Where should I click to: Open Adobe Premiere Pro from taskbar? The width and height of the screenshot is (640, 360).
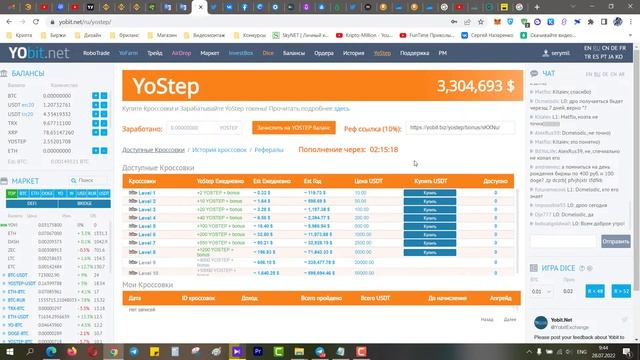click(258, 351)
